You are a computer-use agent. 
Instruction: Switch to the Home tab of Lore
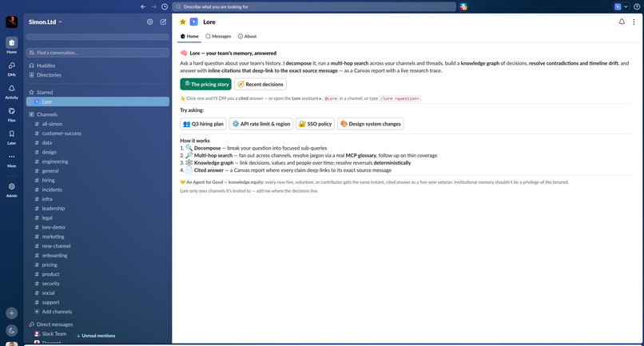(x=189, y=36)
